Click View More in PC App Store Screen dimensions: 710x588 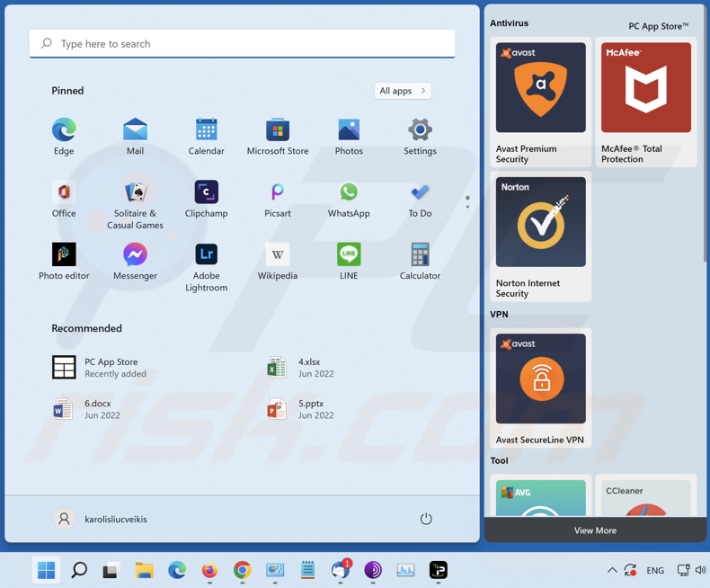point(595,530)
